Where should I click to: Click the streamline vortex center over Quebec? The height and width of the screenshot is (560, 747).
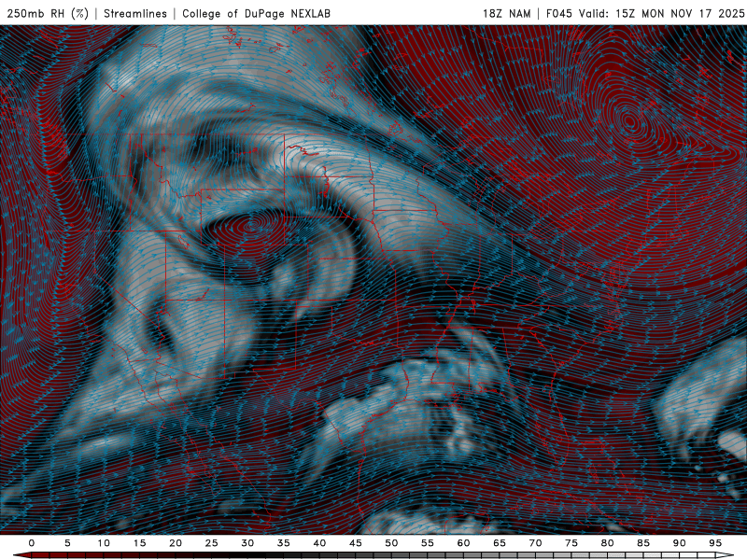tap(630, 121)
